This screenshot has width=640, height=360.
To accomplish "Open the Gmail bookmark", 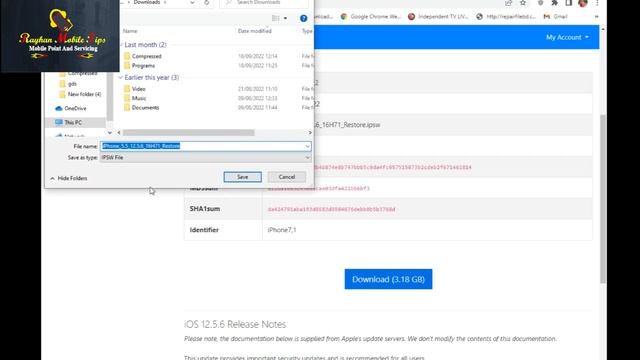I will point(556,17).
